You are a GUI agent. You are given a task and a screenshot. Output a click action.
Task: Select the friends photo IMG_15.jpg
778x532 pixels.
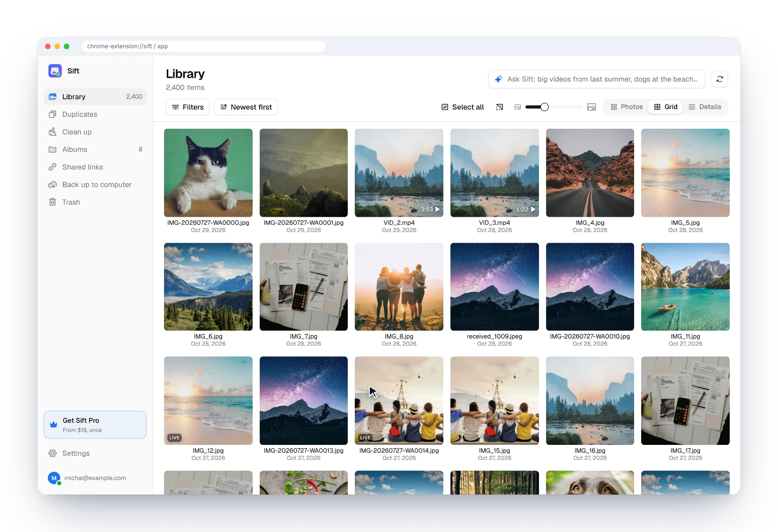(x=494, y=401)
